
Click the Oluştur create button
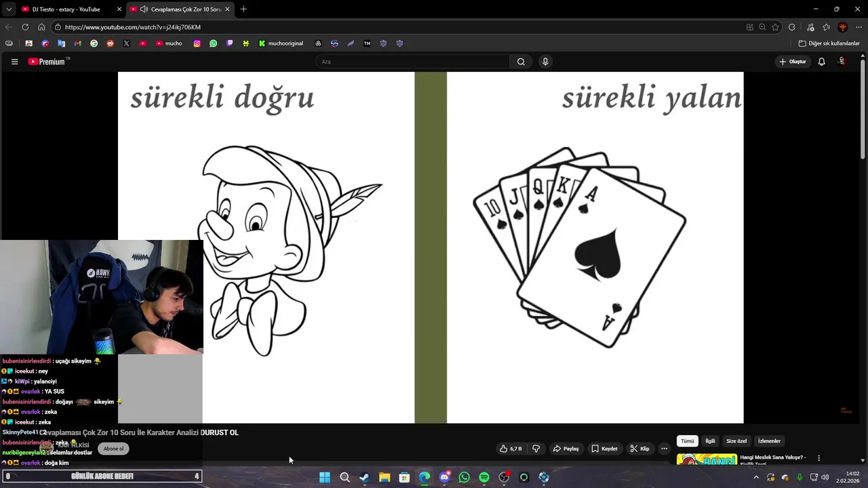pyautogui.click(x=793, y=62)
